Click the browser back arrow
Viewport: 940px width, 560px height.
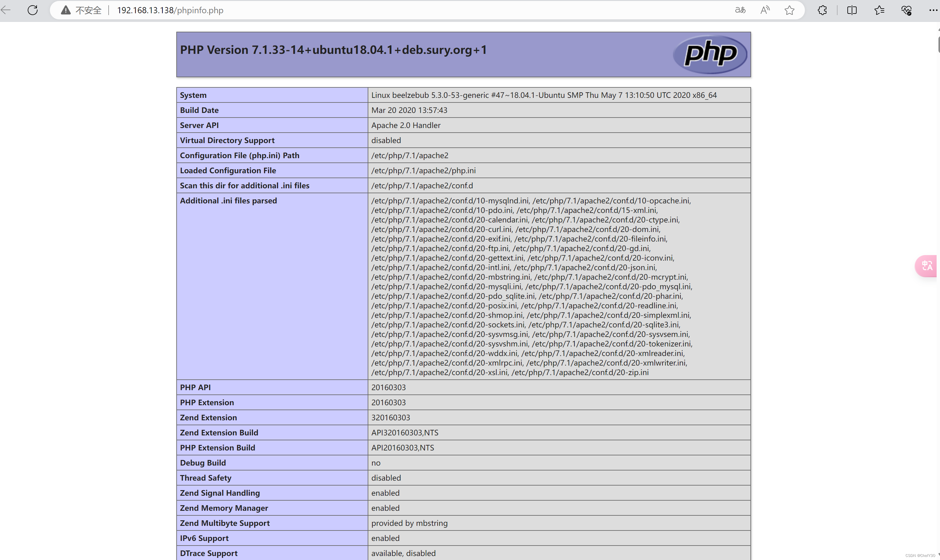[x=6, y=10]
